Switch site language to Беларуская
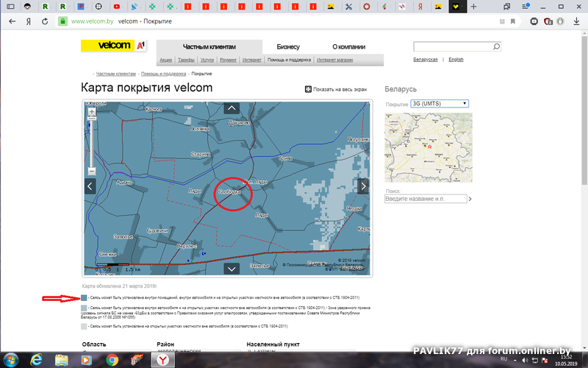 426,60
